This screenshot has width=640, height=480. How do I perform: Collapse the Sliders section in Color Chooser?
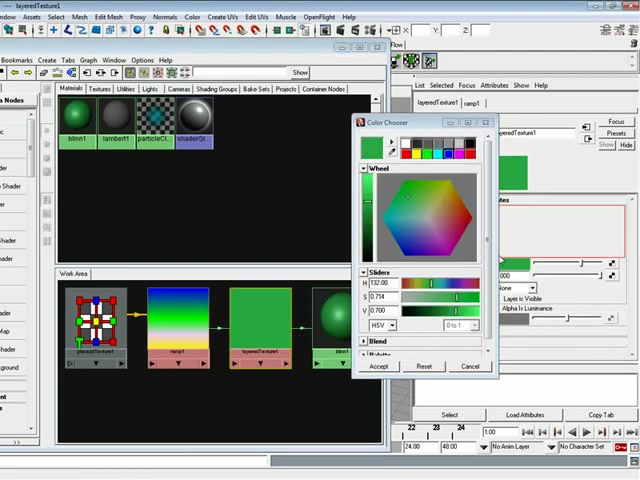click(x=363, y=272)
